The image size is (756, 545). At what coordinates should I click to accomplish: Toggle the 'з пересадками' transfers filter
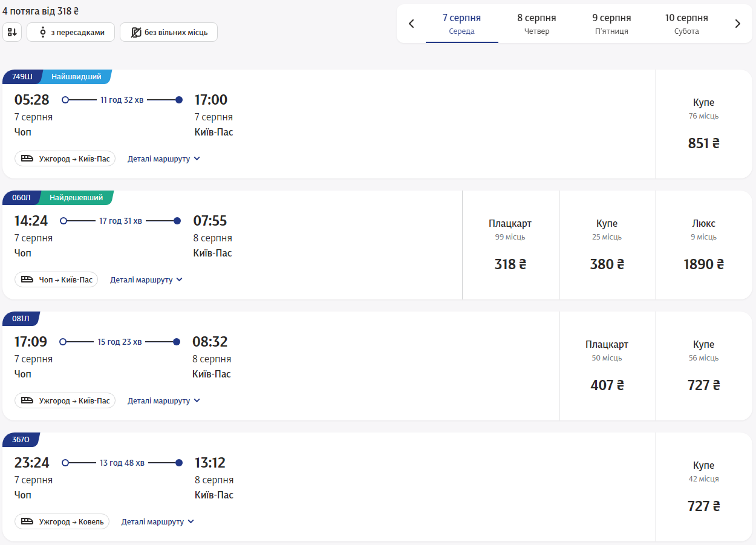(x=71, y=32)
